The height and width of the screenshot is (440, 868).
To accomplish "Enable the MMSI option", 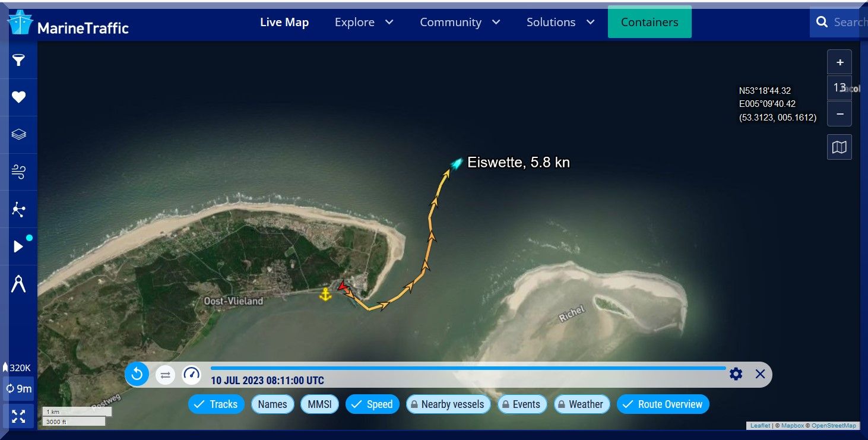I will pyautogui.click(x=320, y=404).
